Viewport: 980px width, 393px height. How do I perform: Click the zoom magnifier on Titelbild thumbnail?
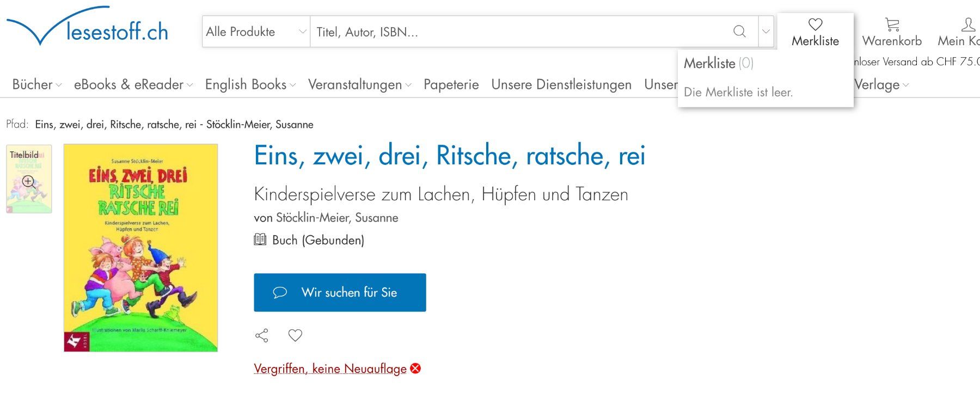(x=29, y=182)
